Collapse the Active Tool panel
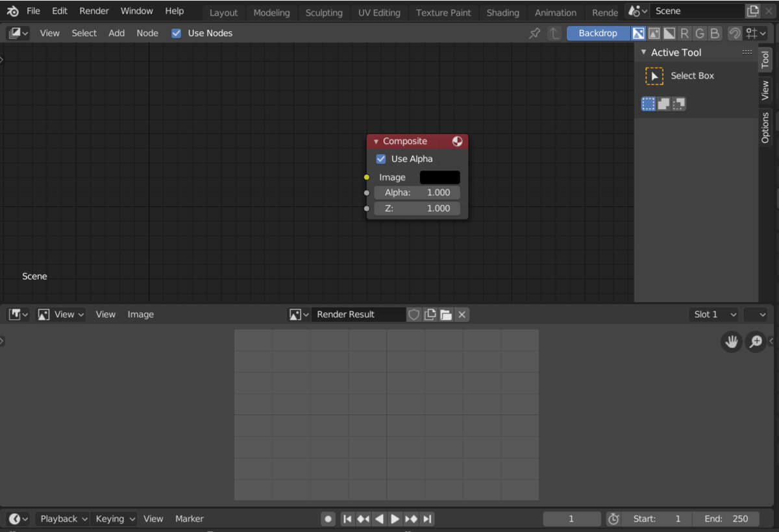Image resolution: width=779 pixels, height=532 pixels. coord(643,53)
